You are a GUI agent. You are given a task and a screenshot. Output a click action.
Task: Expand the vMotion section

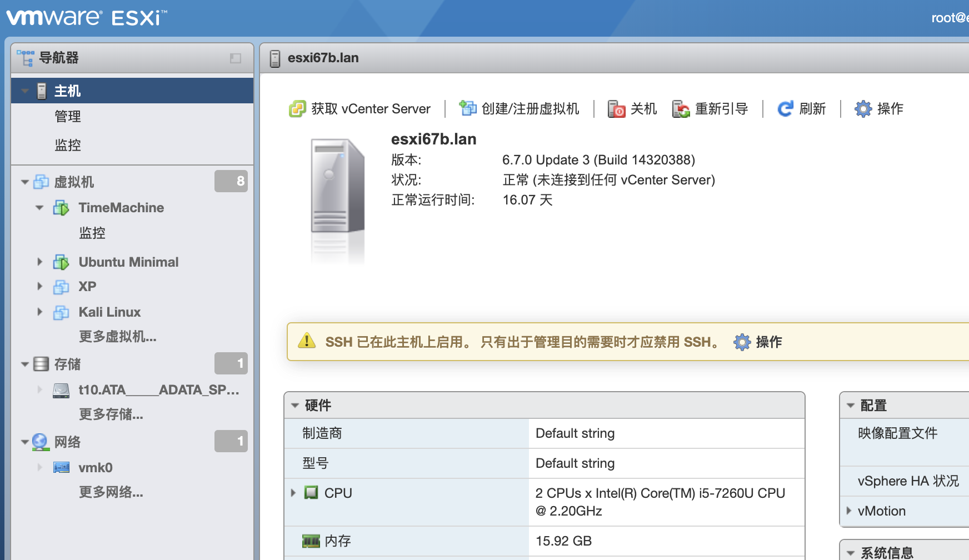pos(848,511)
